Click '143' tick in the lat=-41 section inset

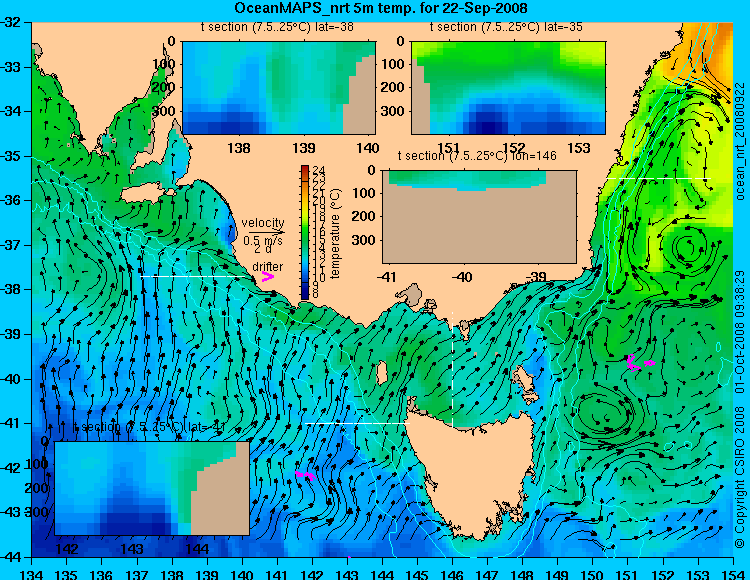coord(132,548)
